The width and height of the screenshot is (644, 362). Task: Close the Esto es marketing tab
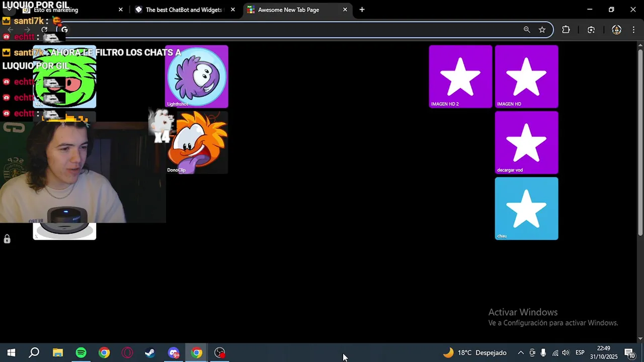point(121,10)
